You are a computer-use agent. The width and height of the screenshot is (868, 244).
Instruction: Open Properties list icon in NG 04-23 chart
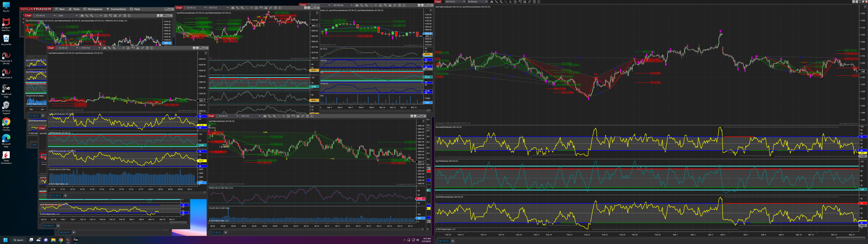click(x=539, y=2)
